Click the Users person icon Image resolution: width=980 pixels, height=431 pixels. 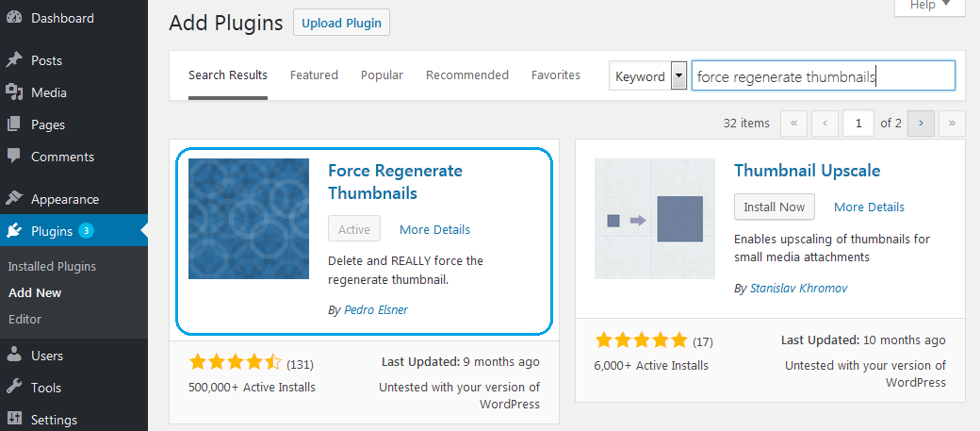pos(14,356)
